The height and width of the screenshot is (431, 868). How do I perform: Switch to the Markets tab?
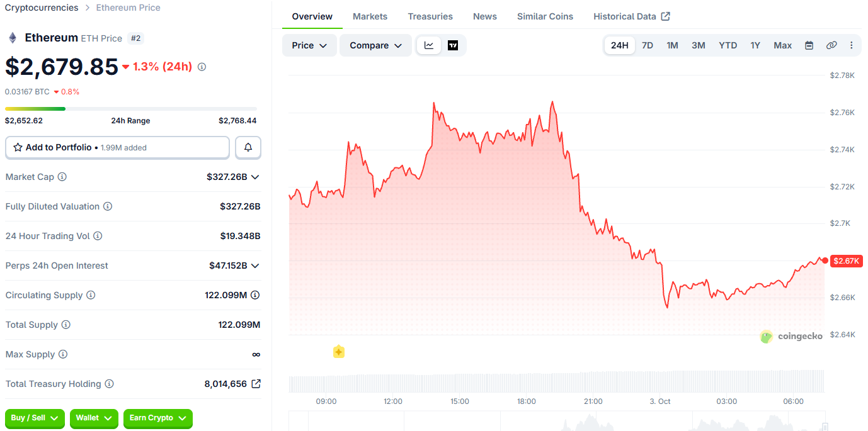click(x=370, y=16)
